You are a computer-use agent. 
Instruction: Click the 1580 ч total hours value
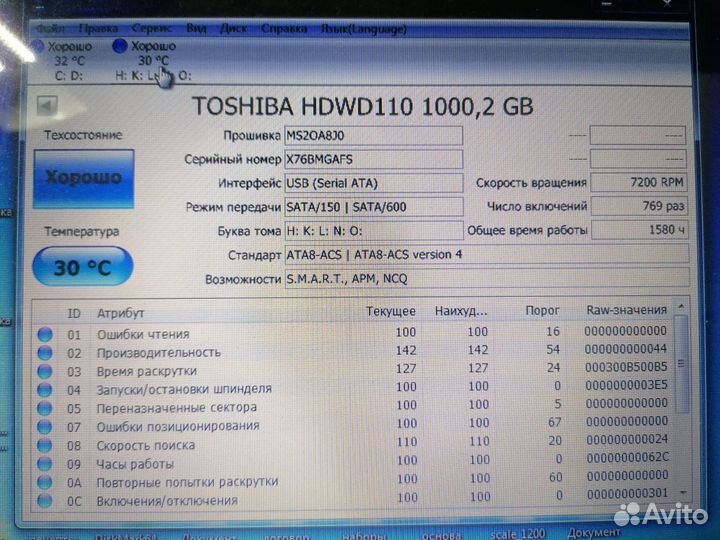click(x=639, y=230)
